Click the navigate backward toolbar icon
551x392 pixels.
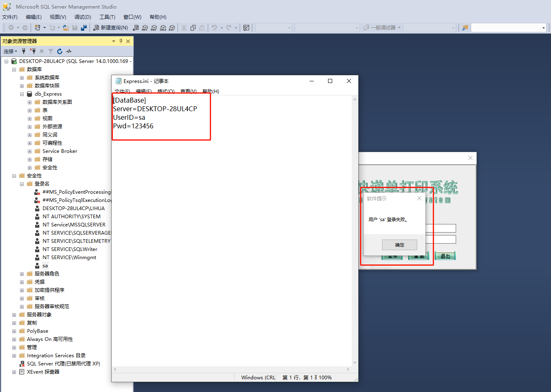click(x=11, y=28)
